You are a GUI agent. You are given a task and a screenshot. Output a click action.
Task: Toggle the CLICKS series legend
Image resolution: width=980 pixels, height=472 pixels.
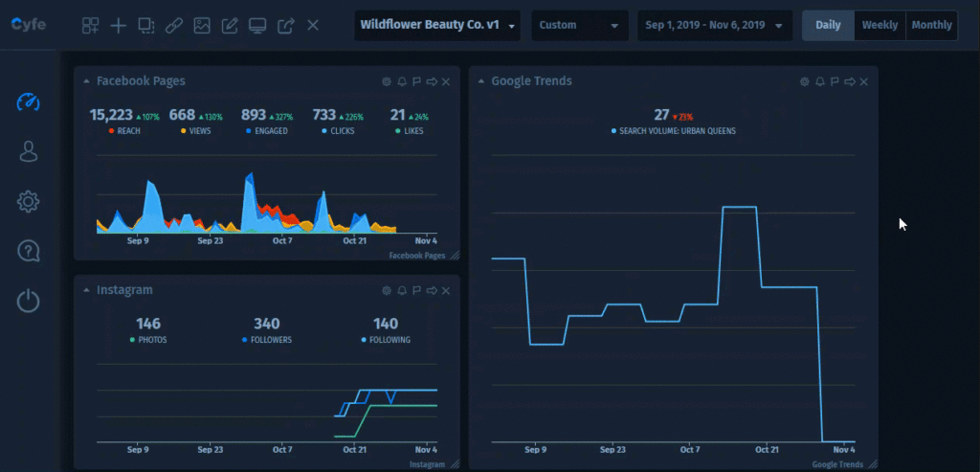[x=338, y=131]
